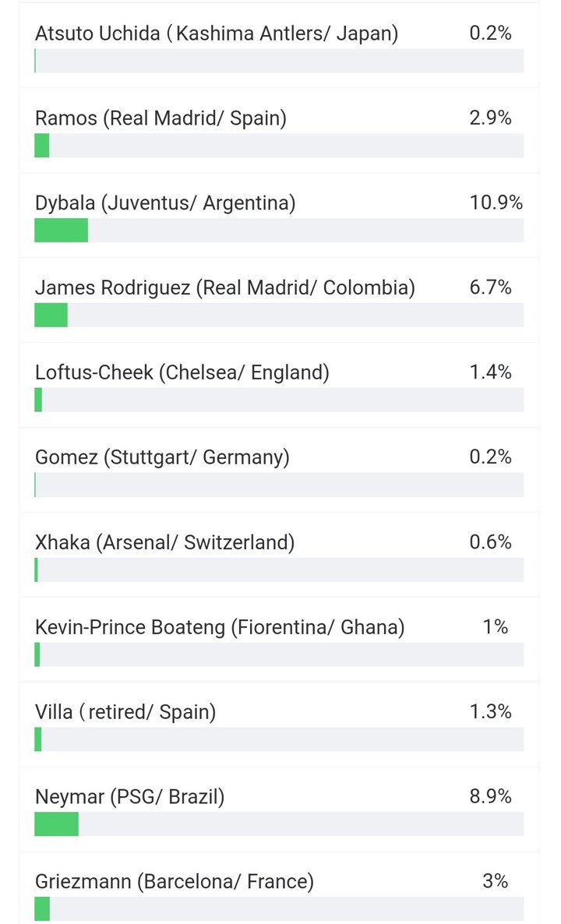Choose Villa (retired/ Spain) option
Screen dimensions: 561x924
click(125, 712)
